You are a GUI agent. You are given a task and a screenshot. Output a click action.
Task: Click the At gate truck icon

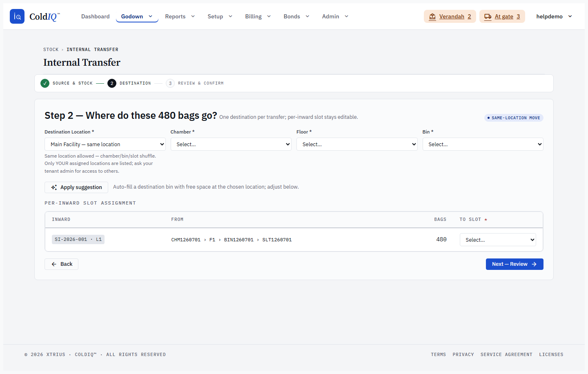[488, 17]
